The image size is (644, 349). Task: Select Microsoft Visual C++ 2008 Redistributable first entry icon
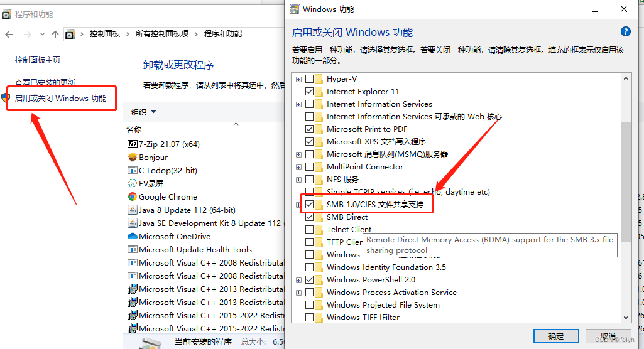pyautogui.click(x=132, y=262)
